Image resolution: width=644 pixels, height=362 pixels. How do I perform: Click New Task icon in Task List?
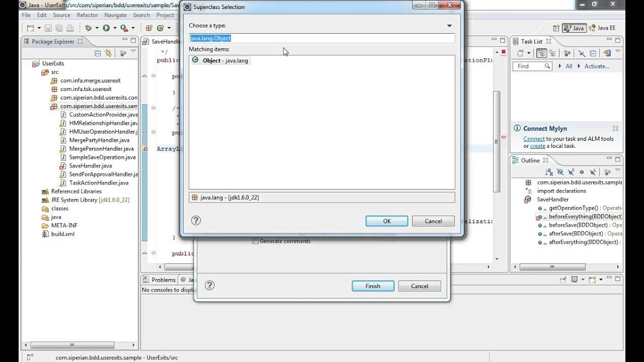click(x=521, y=53)
